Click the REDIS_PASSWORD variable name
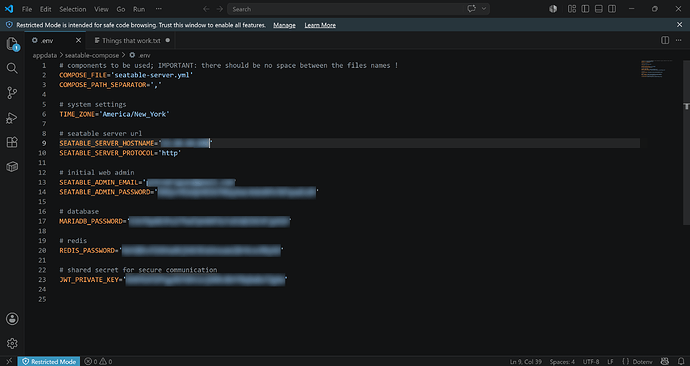690x366 pixels. click(x=87, y=250)
